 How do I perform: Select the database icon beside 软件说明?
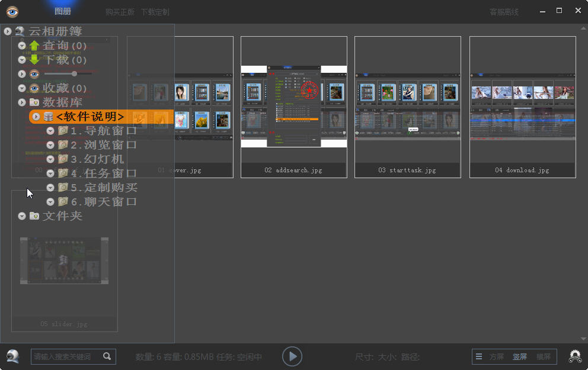tap(48, 117)
